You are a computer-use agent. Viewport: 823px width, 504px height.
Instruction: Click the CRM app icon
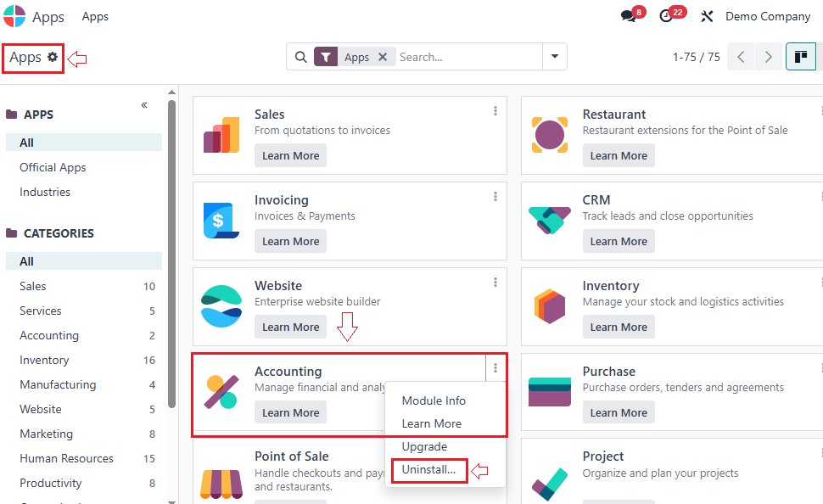pos(549,221)
